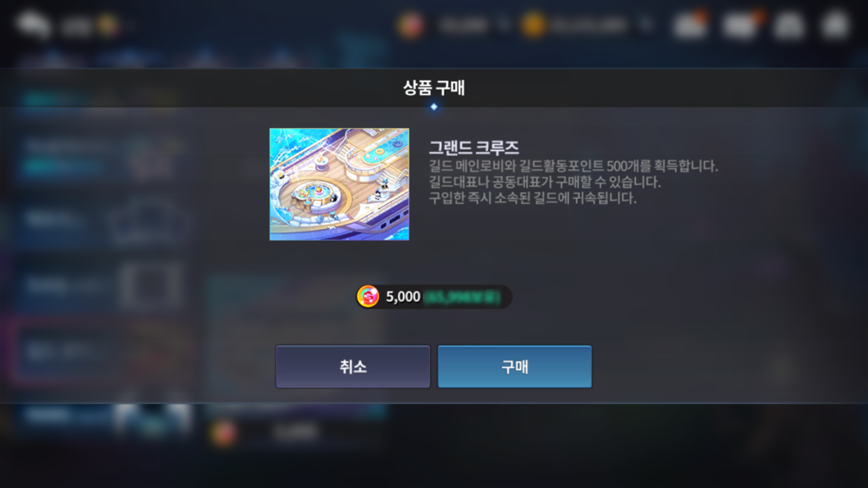This screenshot has width=868, height=488.
Task: Select the bottom item in blurred left list
Action: (102, 415)
